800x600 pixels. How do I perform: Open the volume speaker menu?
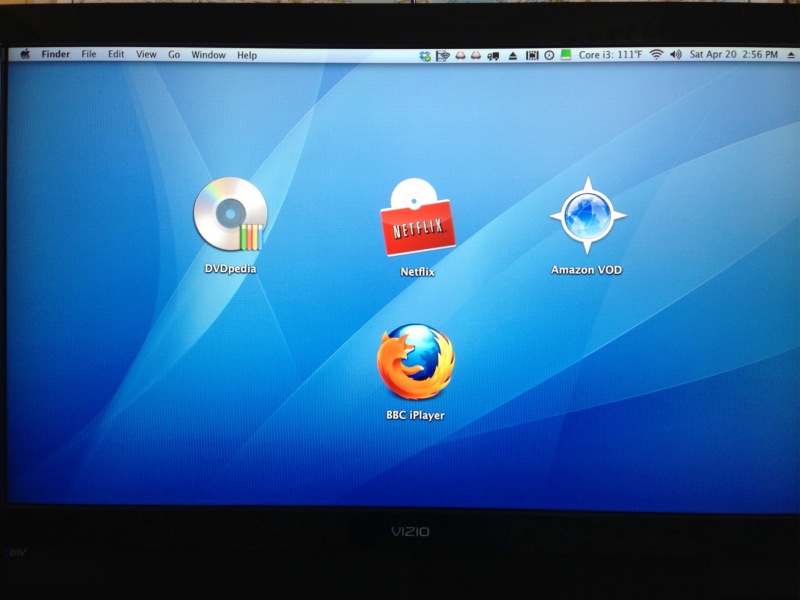click(676, 54)
